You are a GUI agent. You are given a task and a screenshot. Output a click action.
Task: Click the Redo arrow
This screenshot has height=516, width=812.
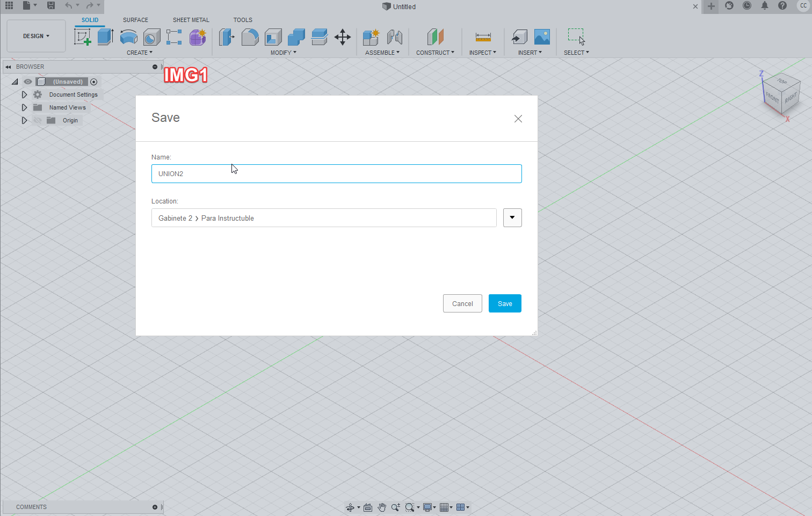pos(90,5)
